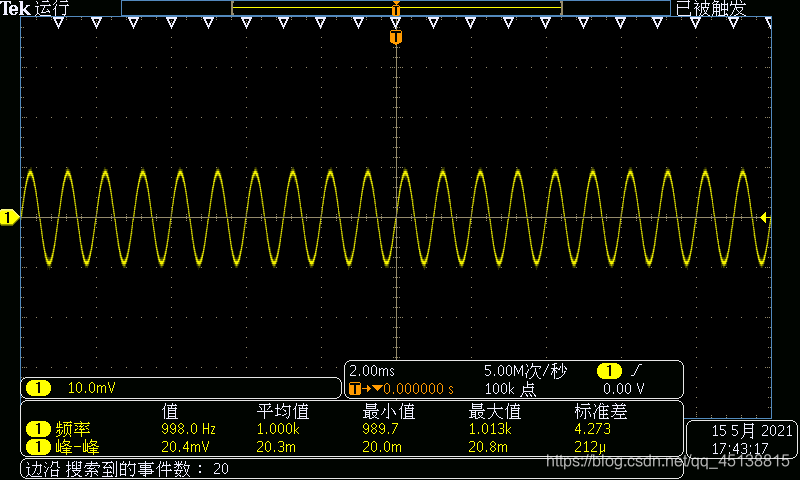800x480 pixels.
Task: Click the Tek logo
Action: pyautogui.click(x=16, y=8)
